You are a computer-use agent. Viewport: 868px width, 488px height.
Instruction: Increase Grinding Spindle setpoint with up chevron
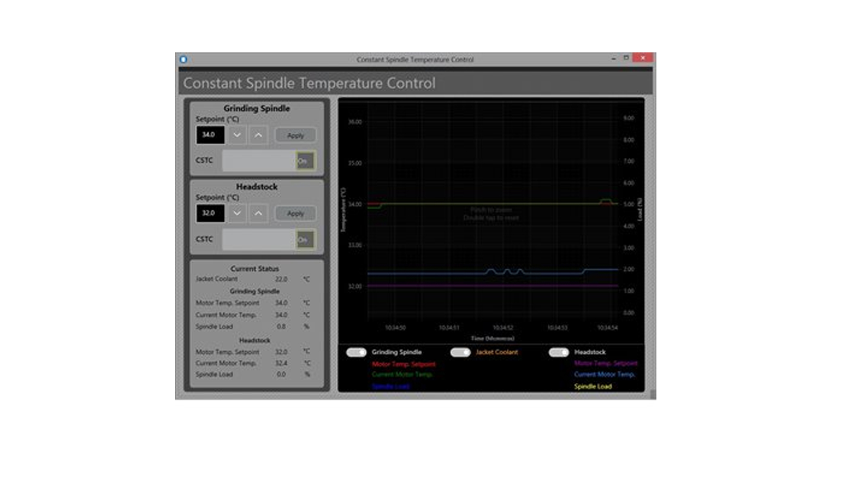258,135
